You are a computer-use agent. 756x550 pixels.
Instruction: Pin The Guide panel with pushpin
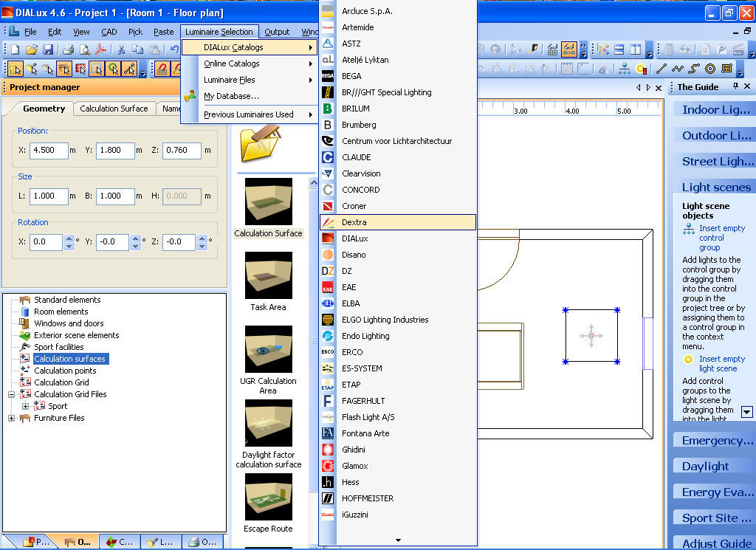coord(735,87)
